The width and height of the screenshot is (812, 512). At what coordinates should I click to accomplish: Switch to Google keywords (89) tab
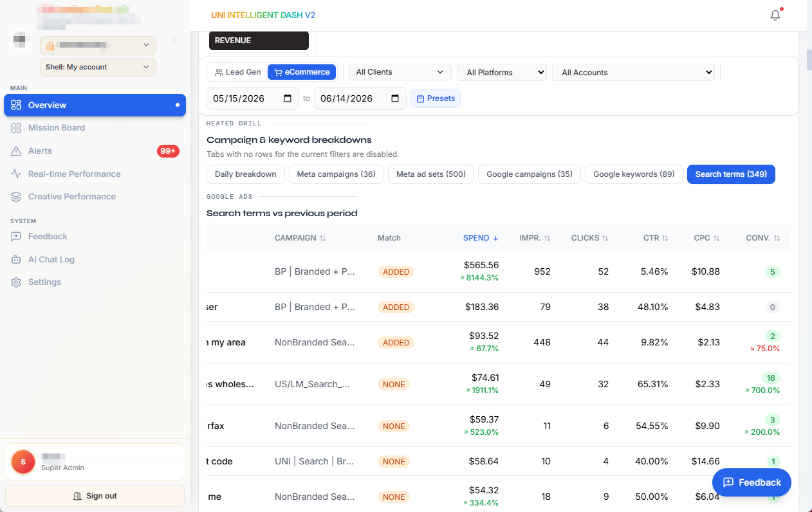point(634,174)
